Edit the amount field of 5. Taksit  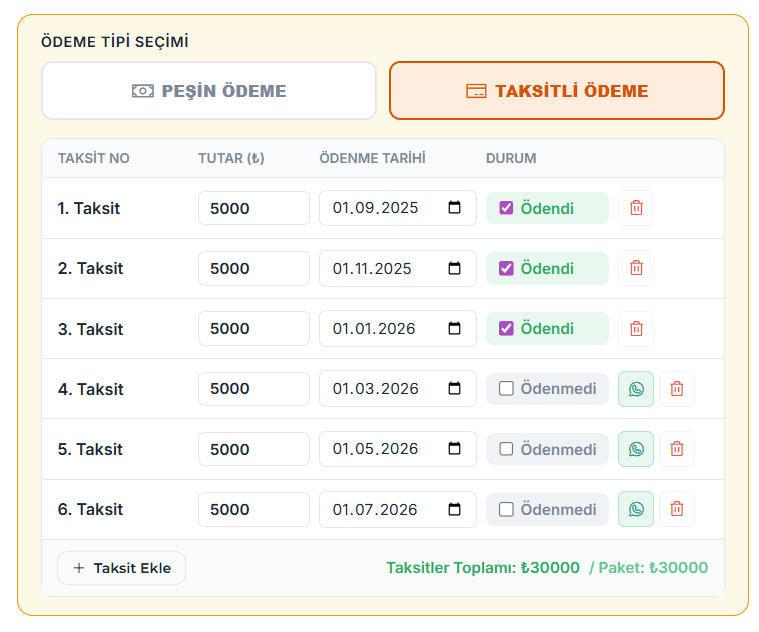click(254, 449)
